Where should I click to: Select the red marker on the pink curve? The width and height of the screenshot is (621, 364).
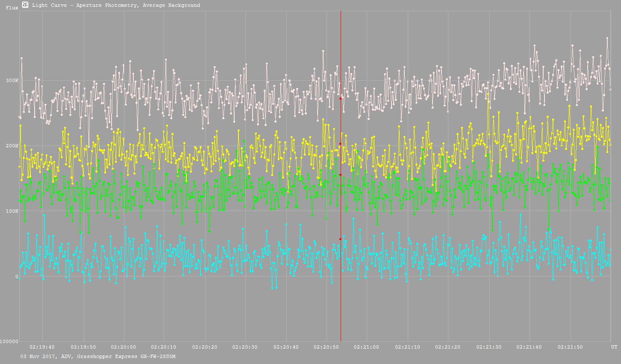coord(341,99)
